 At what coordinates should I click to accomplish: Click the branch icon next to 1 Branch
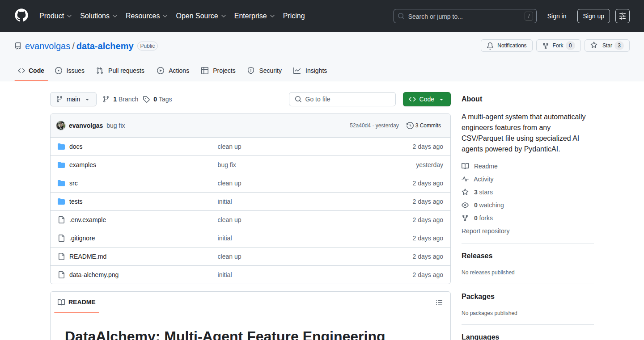106,99
